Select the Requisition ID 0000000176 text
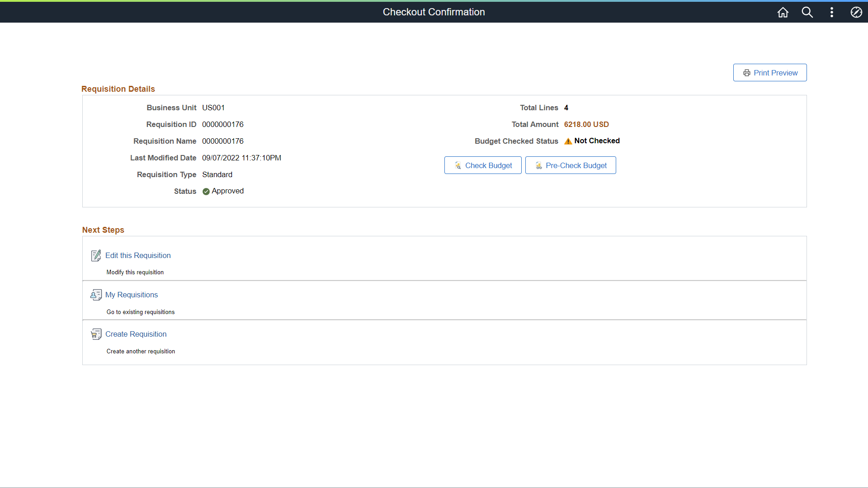The height and width of the screenshot is (488, 868). 223,124
